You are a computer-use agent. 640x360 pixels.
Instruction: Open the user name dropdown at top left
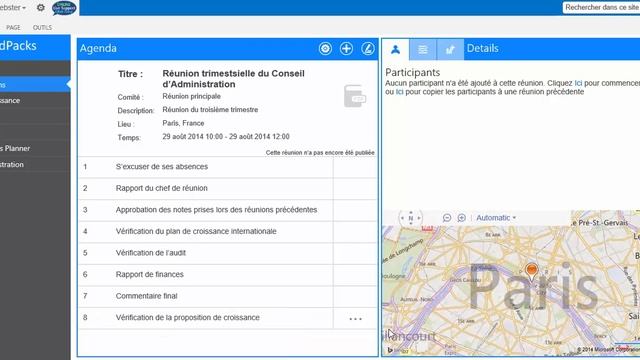click(x=13, y=7)
